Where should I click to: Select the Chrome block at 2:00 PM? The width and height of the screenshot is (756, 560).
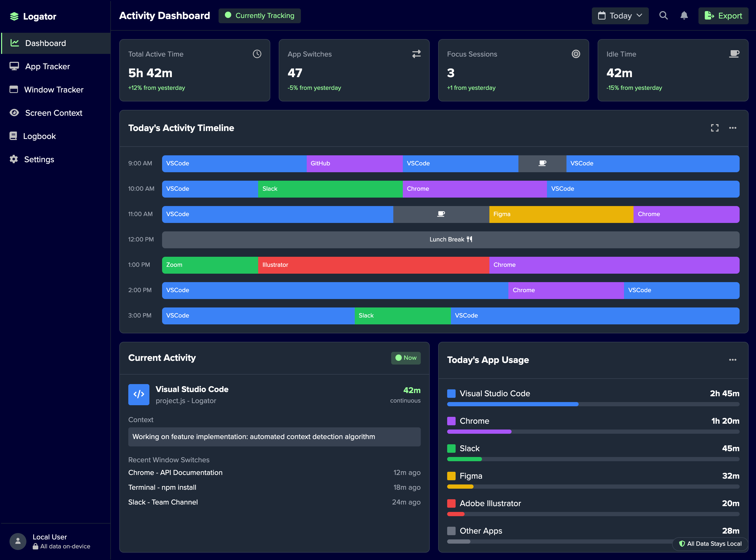tap(566, 290)
